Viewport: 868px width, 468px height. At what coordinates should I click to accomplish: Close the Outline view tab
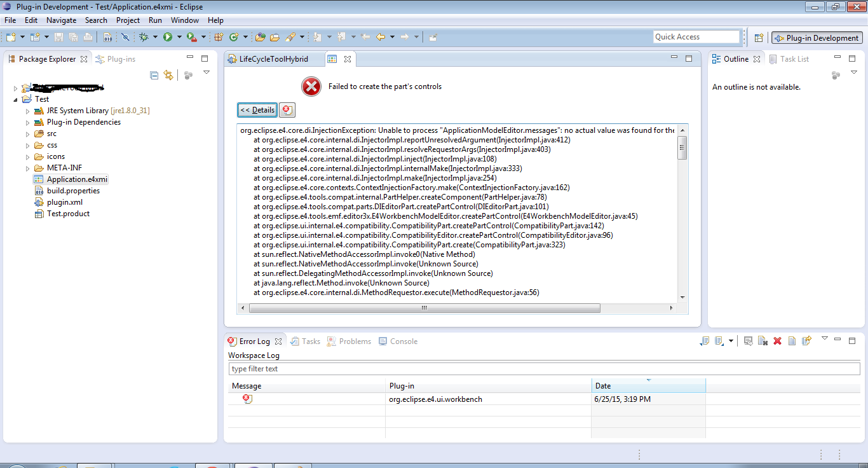756,59
